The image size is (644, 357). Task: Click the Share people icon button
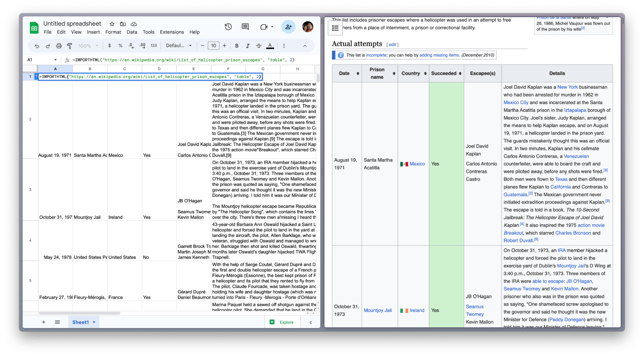click(288, 27)
